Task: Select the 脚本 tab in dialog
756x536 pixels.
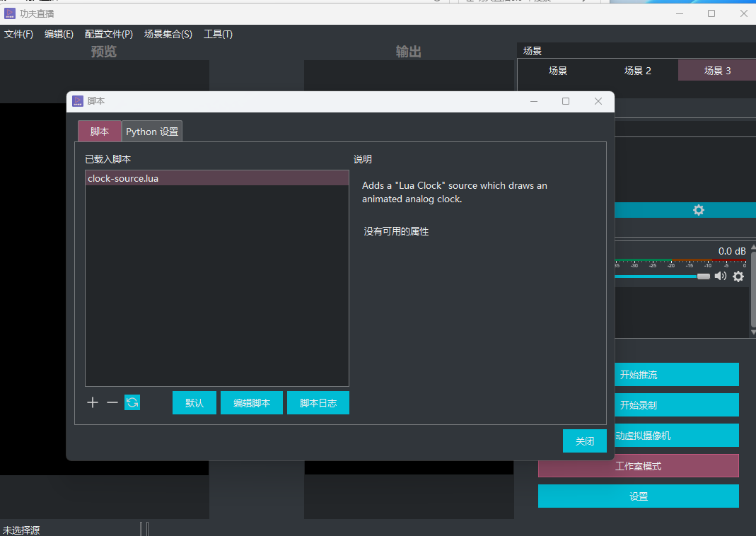Action: click(x=100, y=132)
